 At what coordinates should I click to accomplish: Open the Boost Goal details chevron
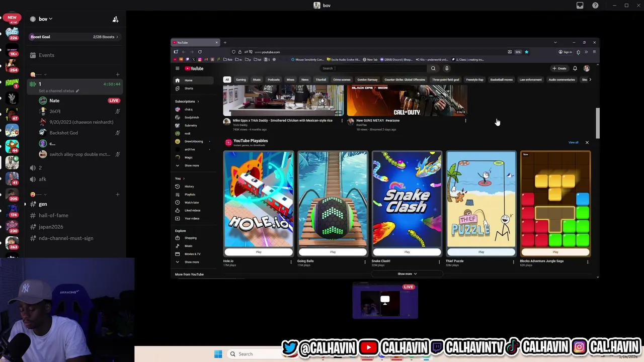[x=117, y=37]
